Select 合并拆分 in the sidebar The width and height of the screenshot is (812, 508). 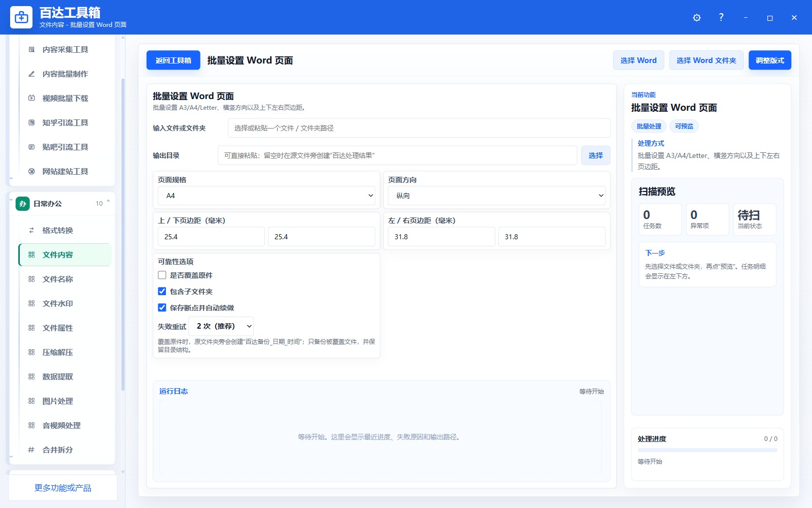(65, 450)
